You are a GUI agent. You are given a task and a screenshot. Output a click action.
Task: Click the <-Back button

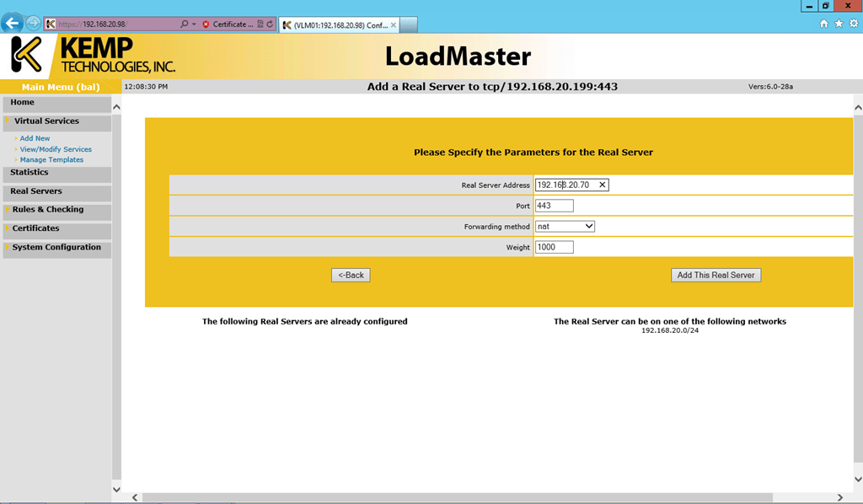point(351,275)
